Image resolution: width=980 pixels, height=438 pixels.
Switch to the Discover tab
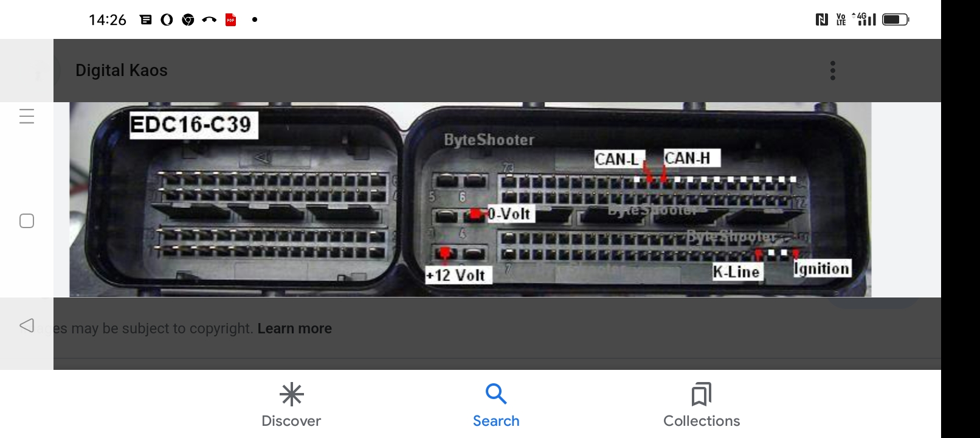(291, 405)
